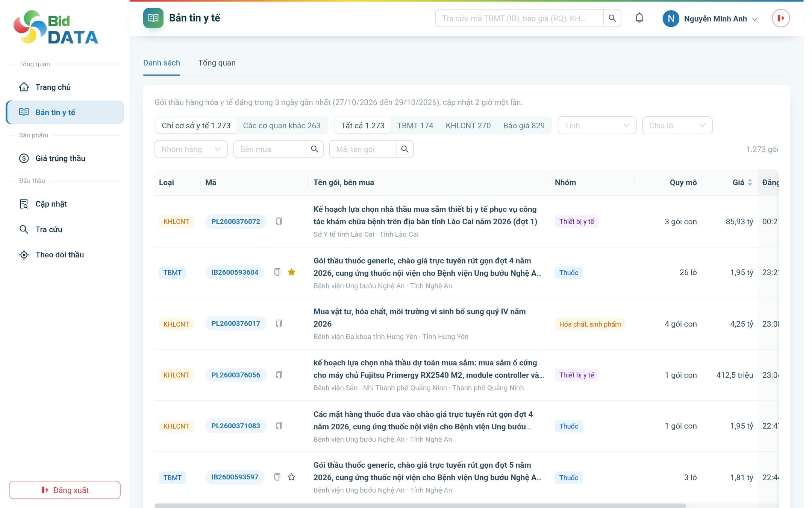The width and height of the screenshot is (812, 508).
Task: Copy code IB2600593597
Action: pyautogui.click(x=277, y=477)
